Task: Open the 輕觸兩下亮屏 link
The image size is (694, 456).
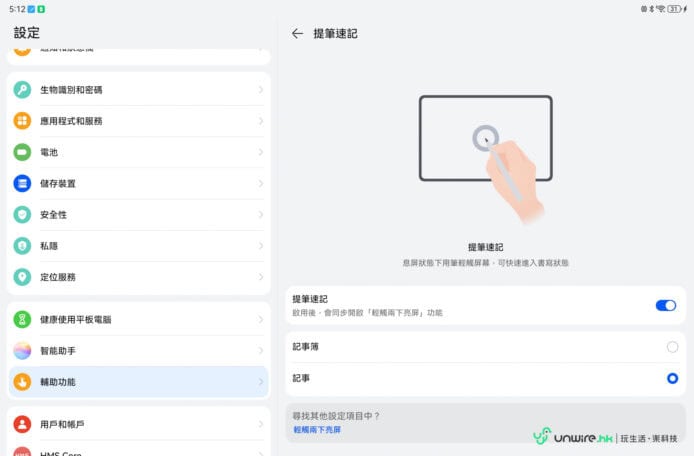Action: click(x=317, y=429)
